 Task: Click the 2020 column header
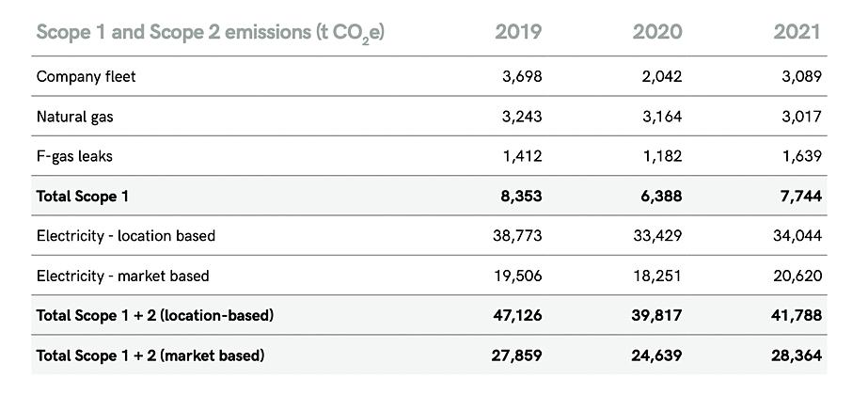(657, 31)
